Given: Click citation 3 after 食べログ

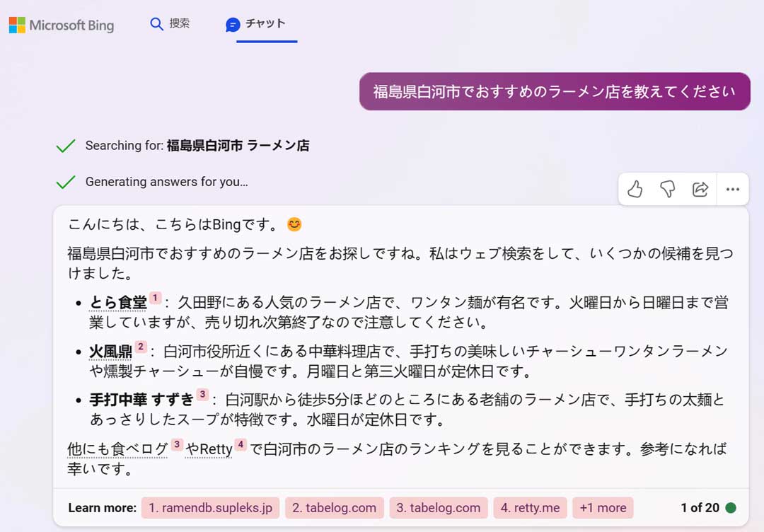Looking at the screenshot, I should click(x=177, y=444).
